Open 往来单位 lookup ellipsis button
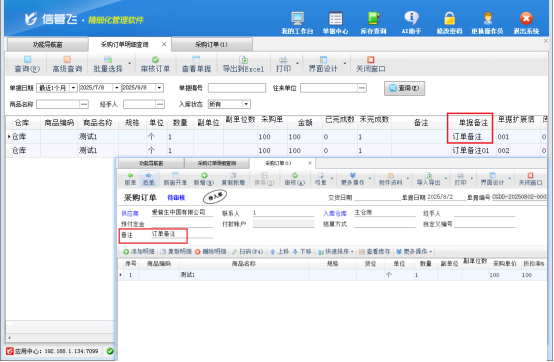Image resolution: width=554 pixels, height=362 pixels. (362, 88)
